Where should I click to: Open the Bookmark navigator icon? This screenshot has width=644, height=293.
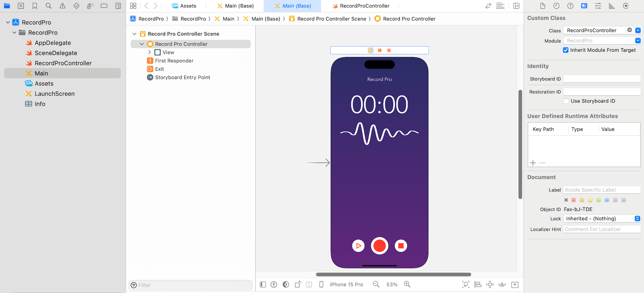[35, 6]
